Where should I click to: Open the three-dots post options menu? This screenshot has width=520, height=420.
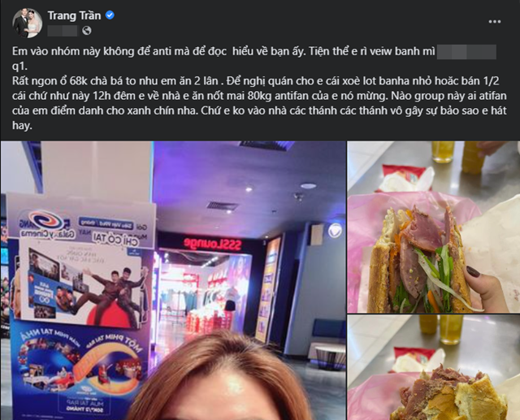coord(494,22)
